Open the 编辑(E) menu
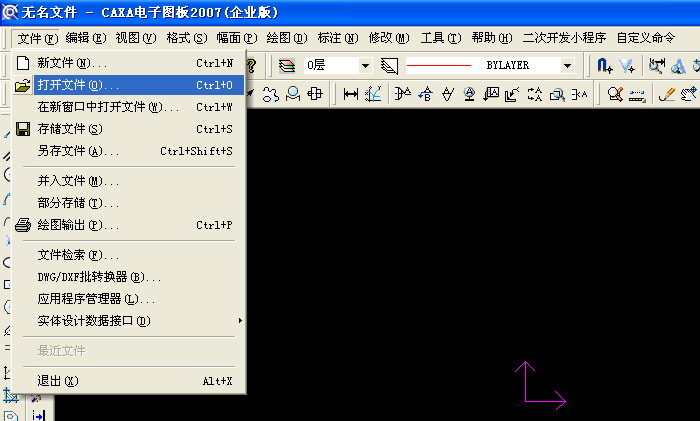Viewport: 700px width, 421px height. point(86,38)
